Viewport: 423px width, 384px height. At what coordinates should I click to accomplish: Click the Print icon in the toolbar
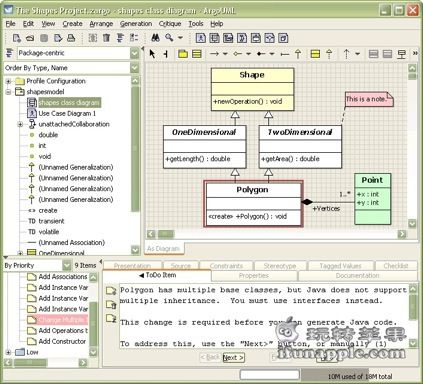coord(71,38)
